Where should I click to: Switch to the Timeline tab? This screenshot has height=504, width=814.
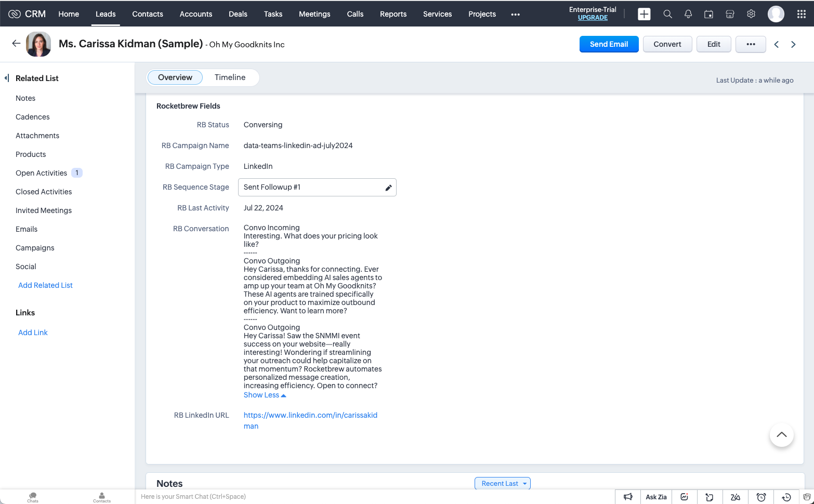point(230,77)
